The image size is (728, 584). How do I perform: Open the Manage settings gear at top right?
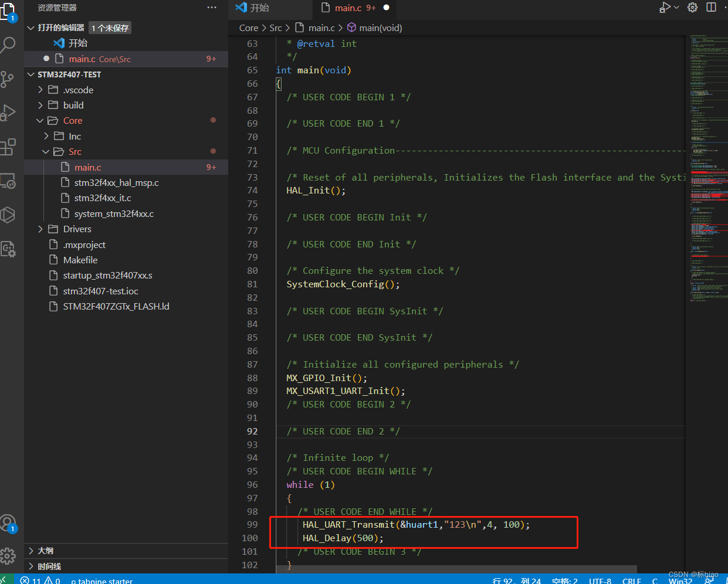(692, 7)
